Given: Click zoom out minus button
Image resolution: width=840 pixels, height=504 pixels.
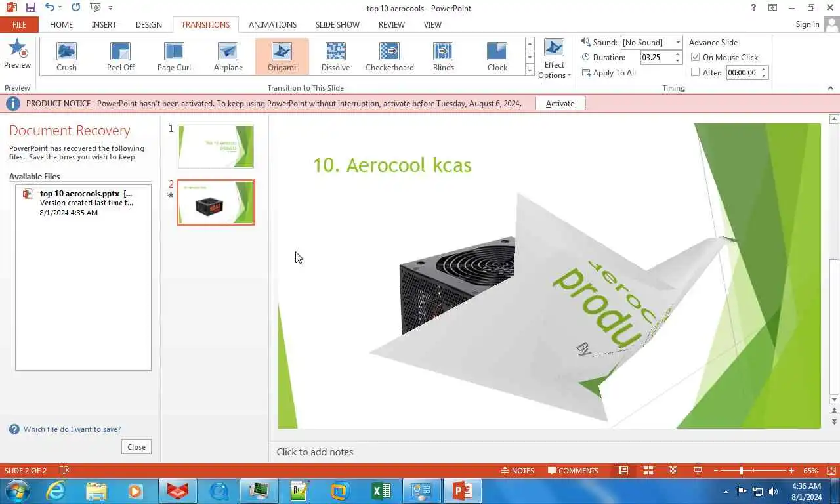Looking at the screenshot, I should pyautogui.click(x=716, y=471).
